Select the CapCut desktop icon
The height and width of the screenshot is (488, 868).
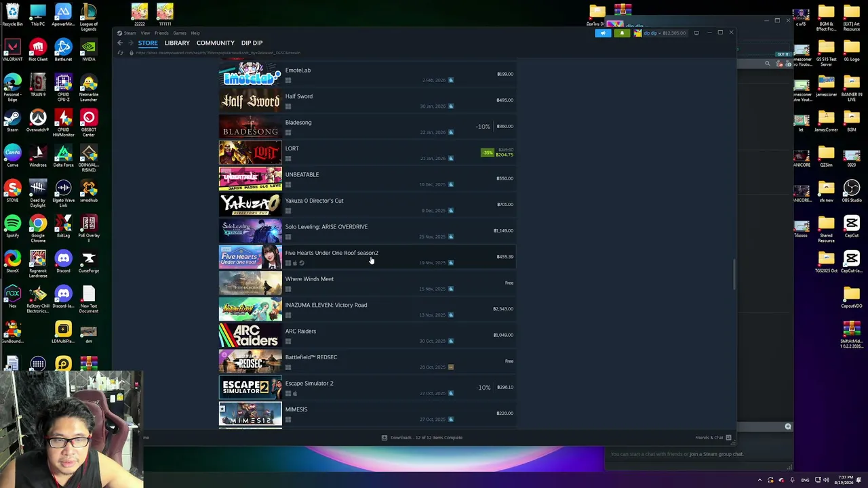click(x=852, y=227)
